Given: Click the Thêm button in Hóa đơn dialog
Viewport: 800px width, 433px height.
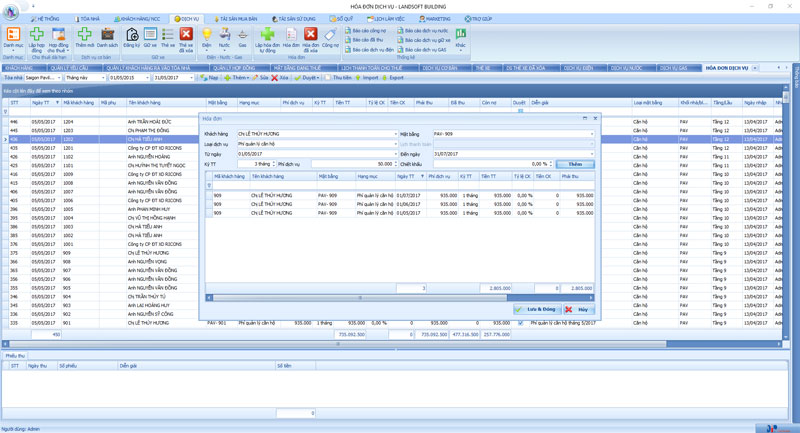Looking at the screenshot, I should [575, 164].
